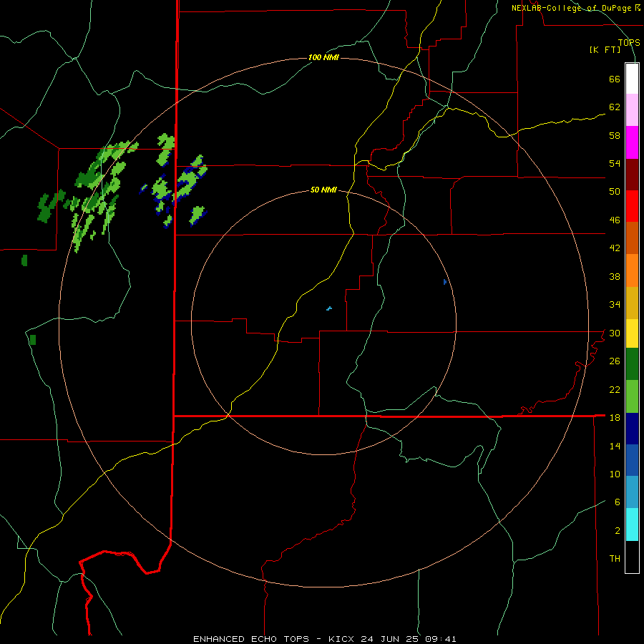The image size is (644, 644).
Task: Click the legend value '46'
Action: click(x=615, y=220)
